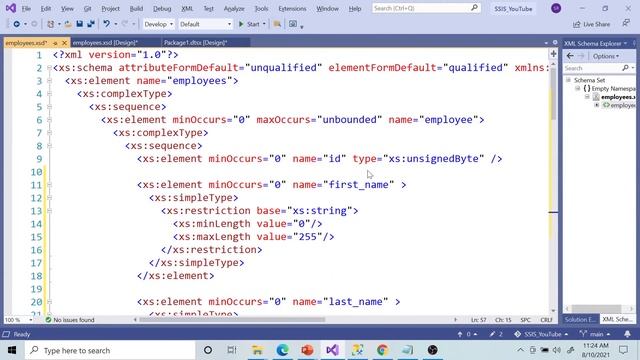Click the editor horizontal scrollbar

(x=295, y=320)
